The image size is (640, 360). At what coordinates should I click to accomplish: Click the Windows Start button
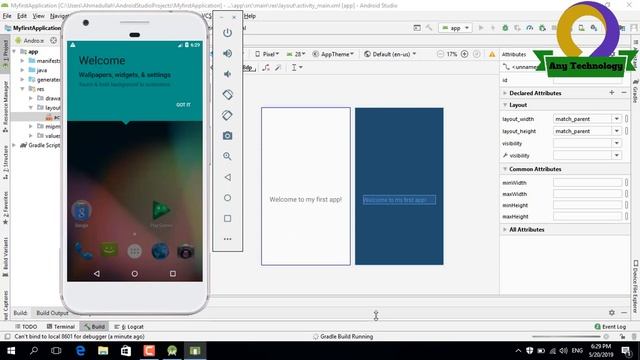click(11, 351)
